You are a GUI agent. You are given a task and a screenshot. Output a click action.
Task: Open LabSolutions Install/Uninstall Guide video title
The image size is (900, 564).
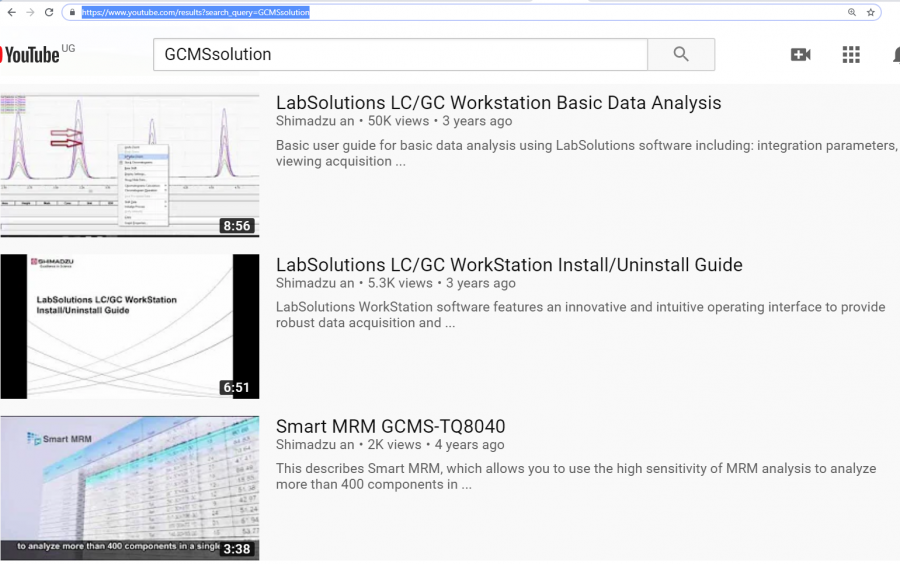coord(509,265)
